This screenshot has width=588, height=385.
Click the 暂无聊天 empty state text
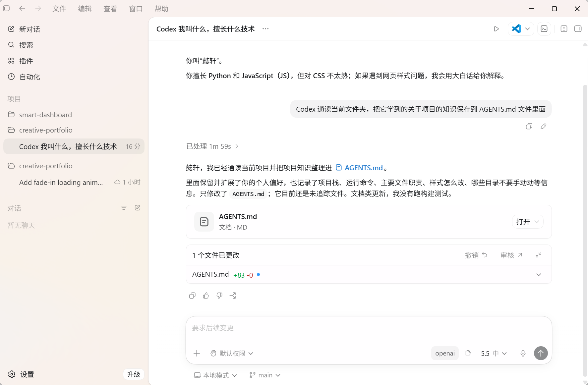(21, 226)
